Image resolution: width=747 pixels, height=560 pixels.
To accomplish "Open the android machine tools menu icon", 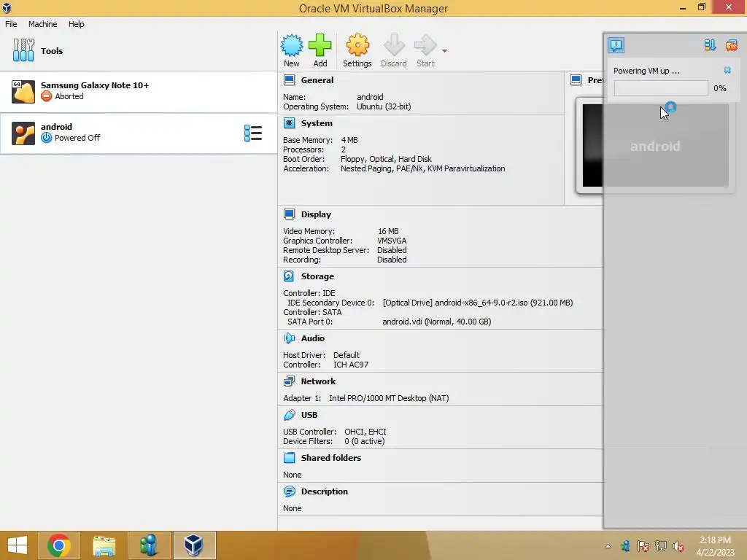I will coord(252,133).
